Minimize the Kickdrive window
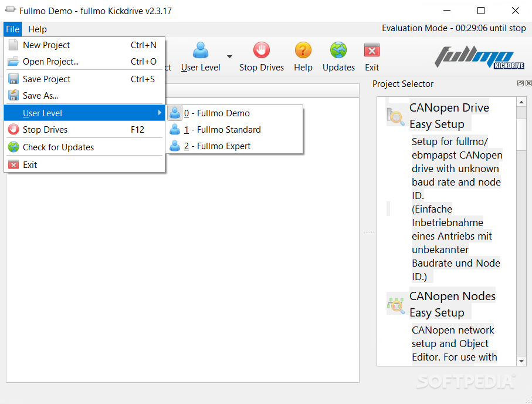532x404 pixels. 447,11
